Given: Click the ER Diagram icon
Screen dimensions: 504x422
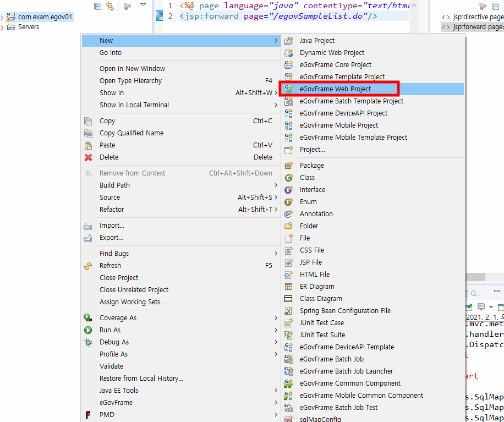Looking at the screenshot, I should 289,286.
